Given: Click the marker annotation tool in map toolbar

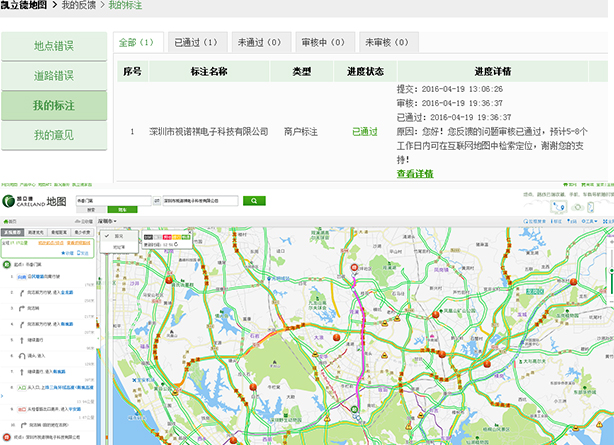Looking at the screenshot, I should coord(556,221).
